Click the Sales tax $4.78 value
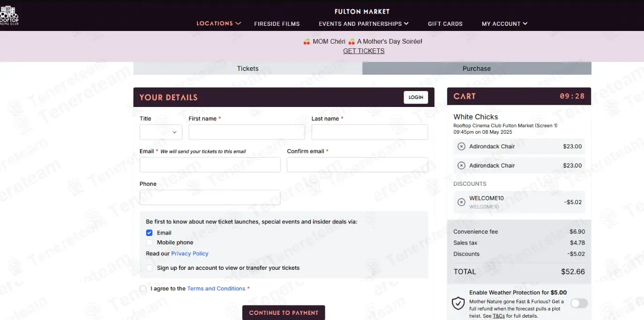The height and width of the screenshot is (320, 644). coord(577,243)
